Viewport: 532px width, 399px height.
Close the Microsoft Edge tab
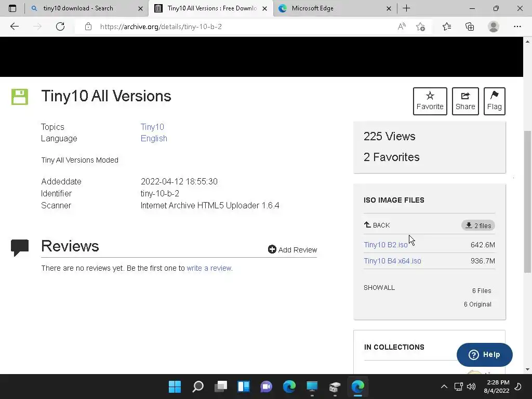pyautogui.click(x=389, y=8)
